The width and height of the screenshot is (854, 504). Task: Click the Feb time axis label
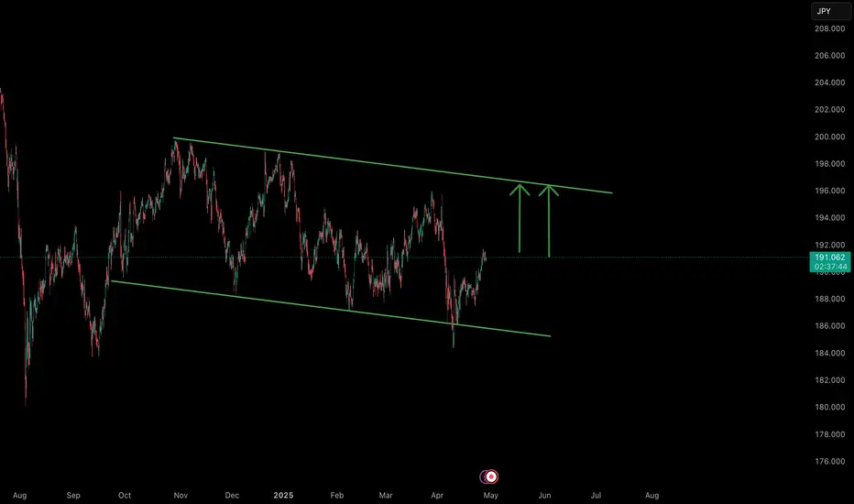(337, 495)
